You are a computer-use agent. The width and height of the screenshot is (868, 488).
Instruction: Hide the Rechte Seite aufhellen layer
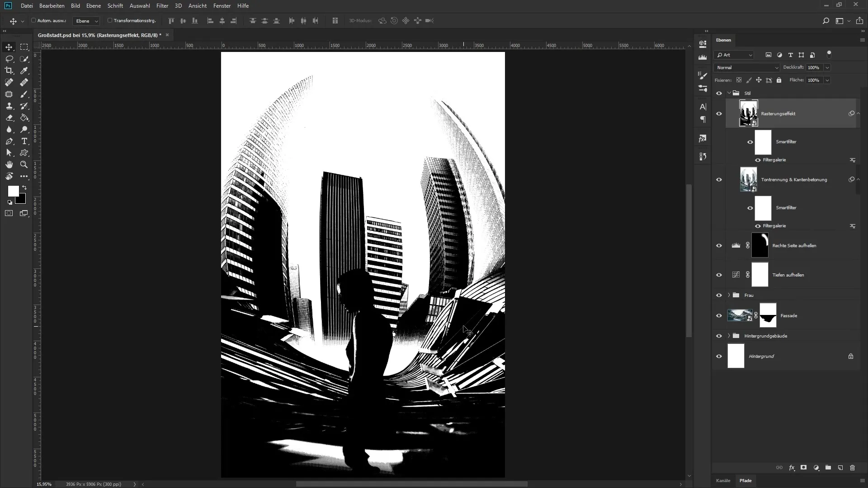click(x=719, y=245)
